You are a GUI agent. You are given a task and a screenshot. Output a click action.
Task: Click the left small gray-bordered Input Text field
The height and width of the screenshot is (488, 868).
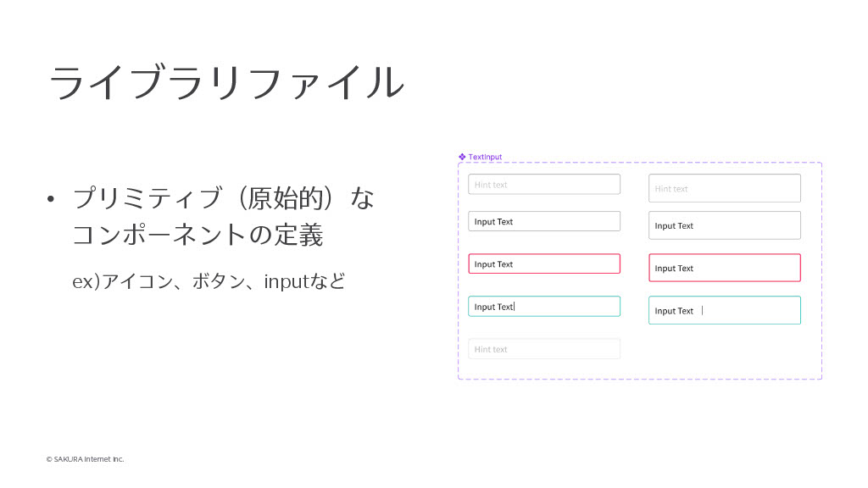[x=543, y=221]
